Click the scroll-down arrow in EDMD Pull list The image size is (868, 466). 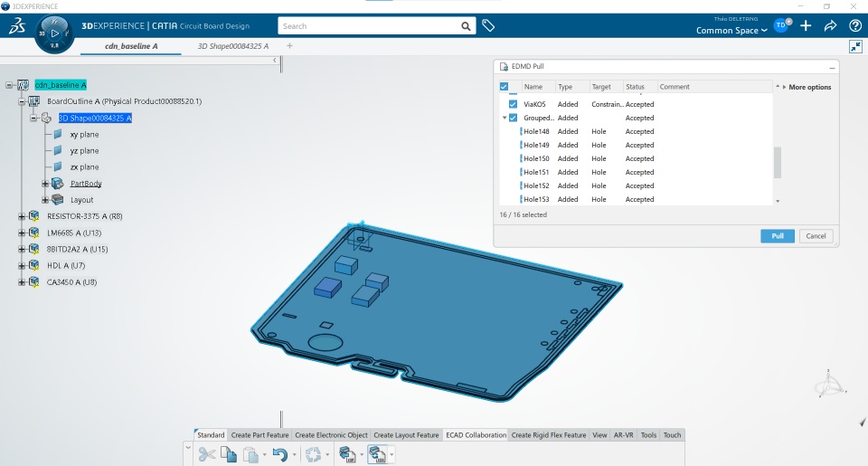tap(778, 201)
